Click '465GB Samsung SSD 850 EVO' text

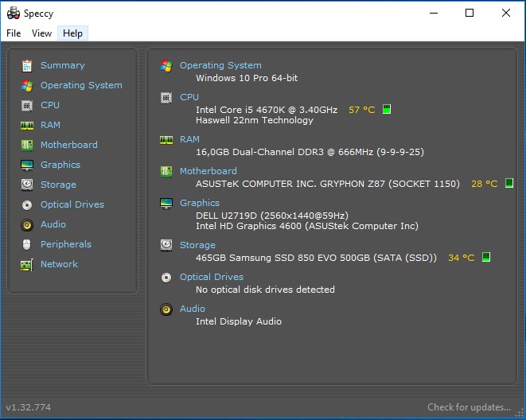267,258
